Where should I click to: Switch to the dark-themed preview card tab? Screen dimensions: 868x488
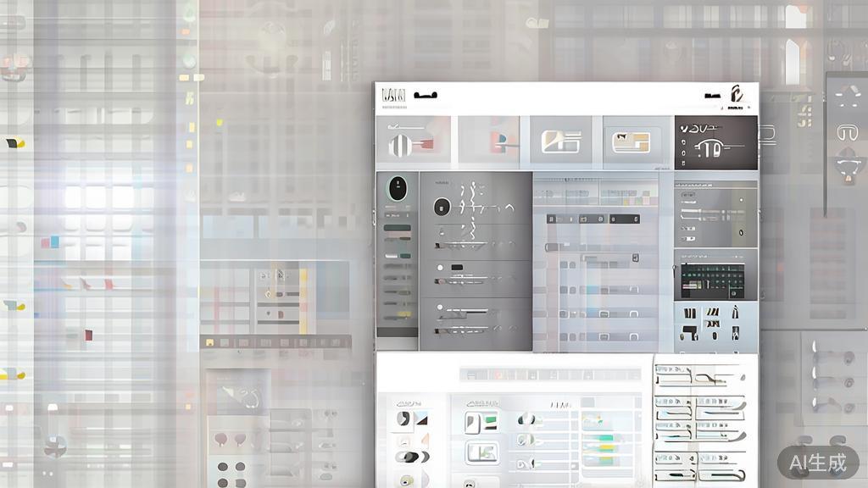715,140
